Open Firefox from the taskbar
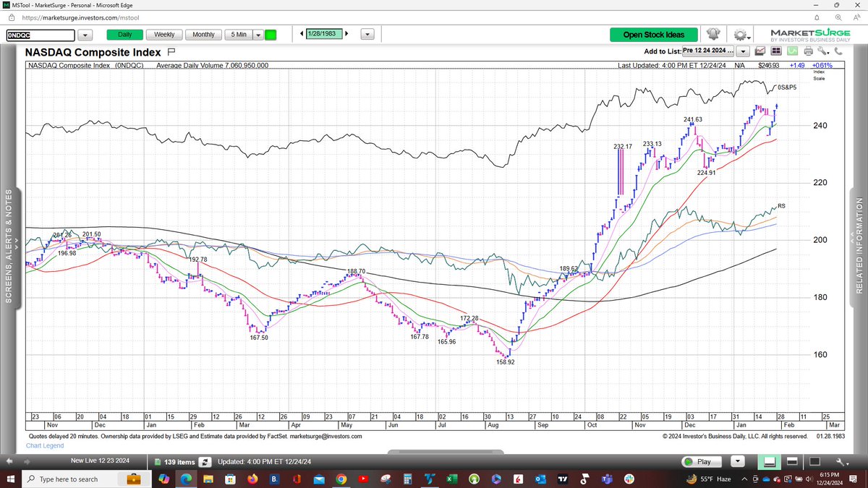 pyautogui.click(x=252, y=479)
